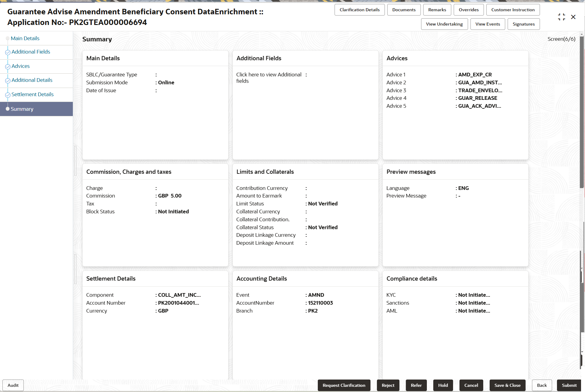Screen dimensions: 585x392
Task: Click the checkmark icon beside Additional Fields
Action: pos(8,52)
